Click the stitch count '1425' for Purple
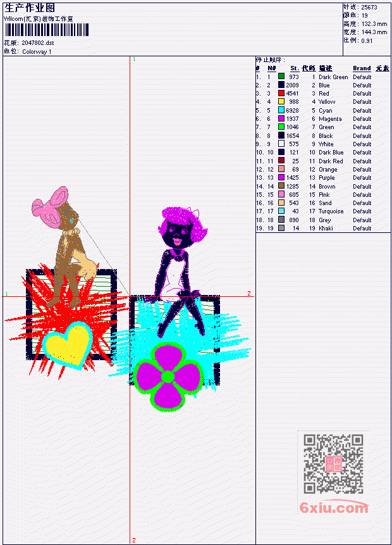 [x=292, y=177]
